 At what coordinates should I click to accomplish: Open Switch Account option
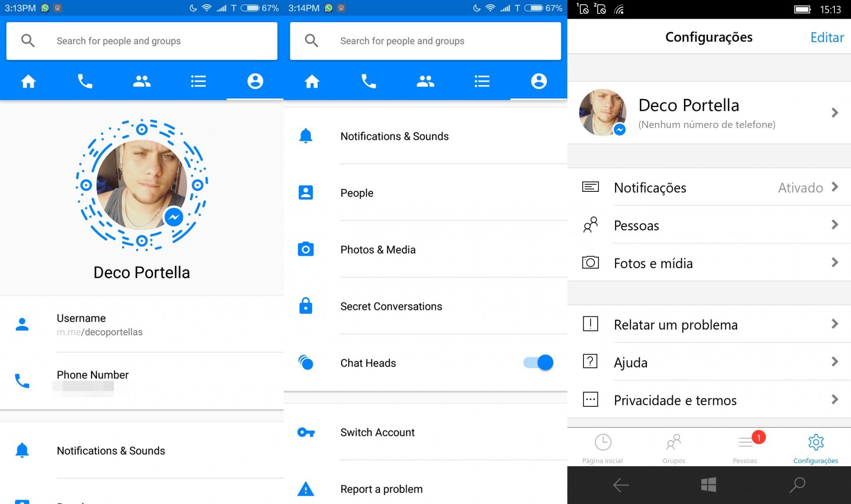[x=425, y=432]
